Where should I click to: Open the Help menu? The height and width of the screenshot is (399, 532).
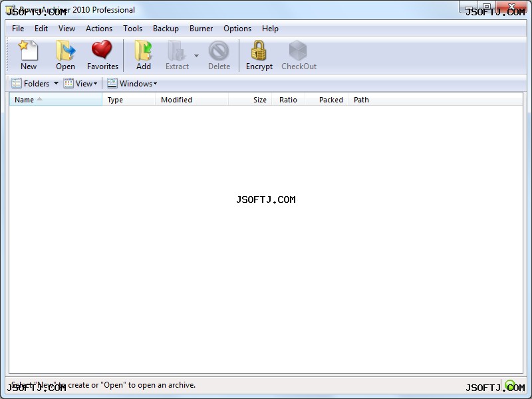pos(270,29)
